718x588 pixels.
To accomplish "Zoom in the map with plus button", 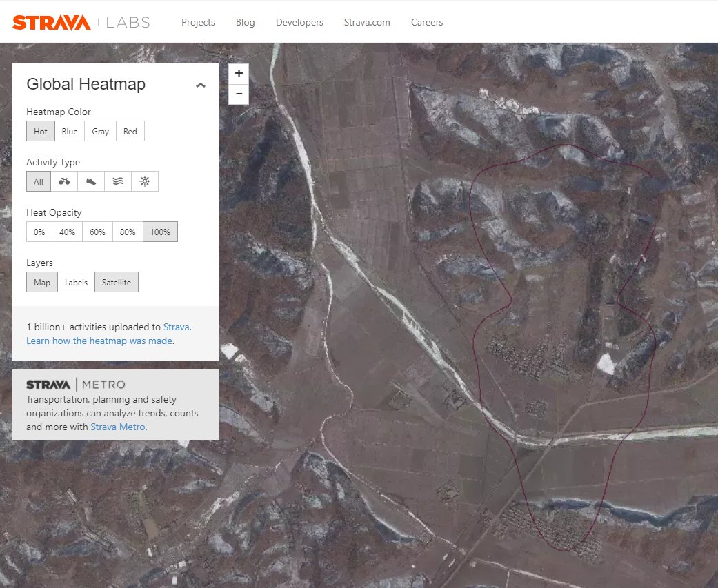I will pyautogui.click(x=239, y=73).
